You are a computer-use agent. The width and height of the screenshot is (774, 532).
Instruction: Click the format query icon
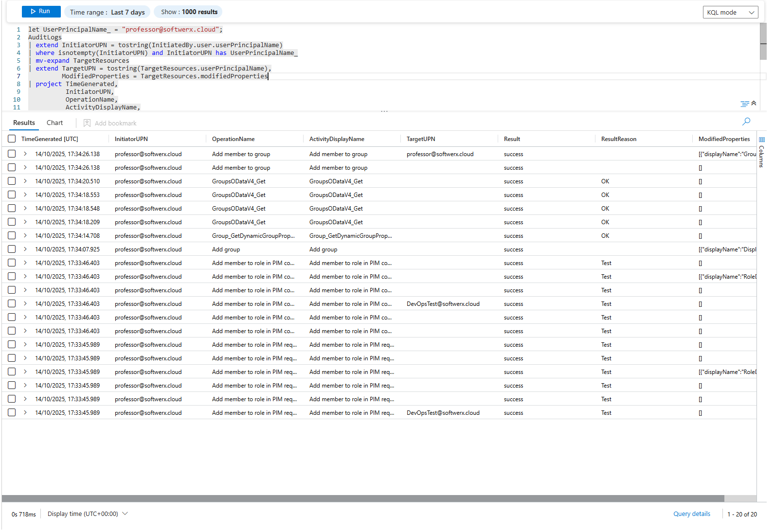point(744,104)
